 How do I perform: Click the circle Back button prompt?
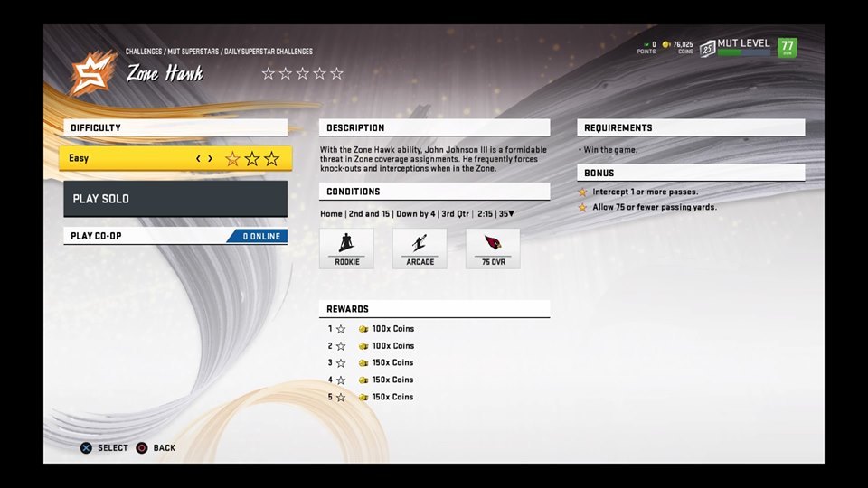click(x=142, y=447)
